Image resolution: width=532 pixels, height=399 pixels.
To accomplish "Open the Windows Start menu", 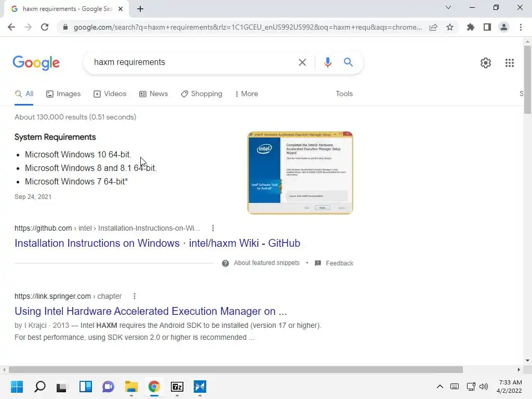I will tap(17, 387).
